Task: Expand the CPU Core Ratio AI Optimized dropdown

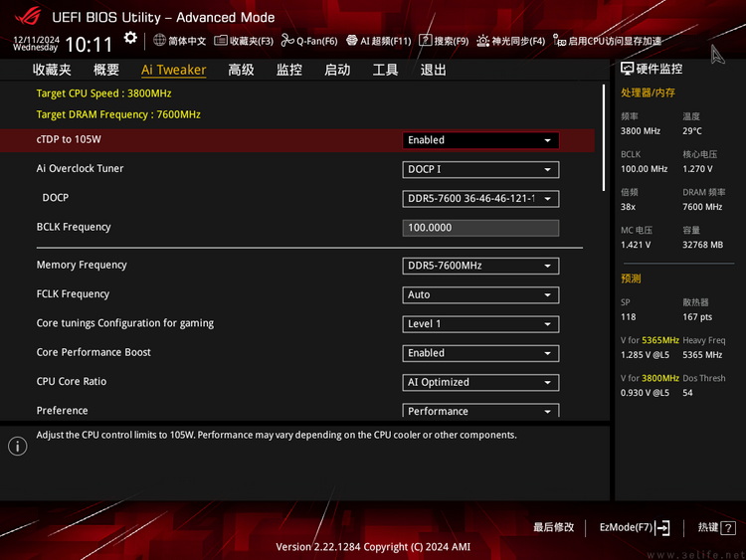Action: (480, 382)
